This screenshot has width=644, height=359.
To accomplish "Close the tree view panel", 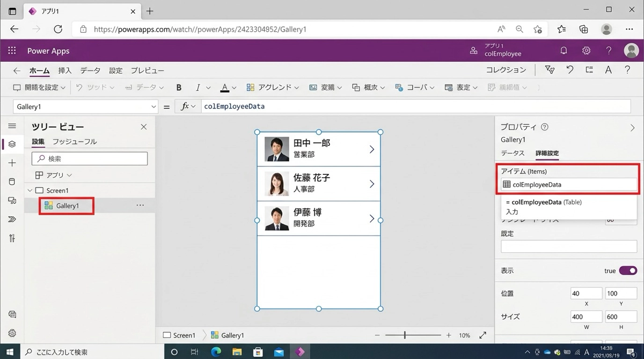I will (143, 127).
